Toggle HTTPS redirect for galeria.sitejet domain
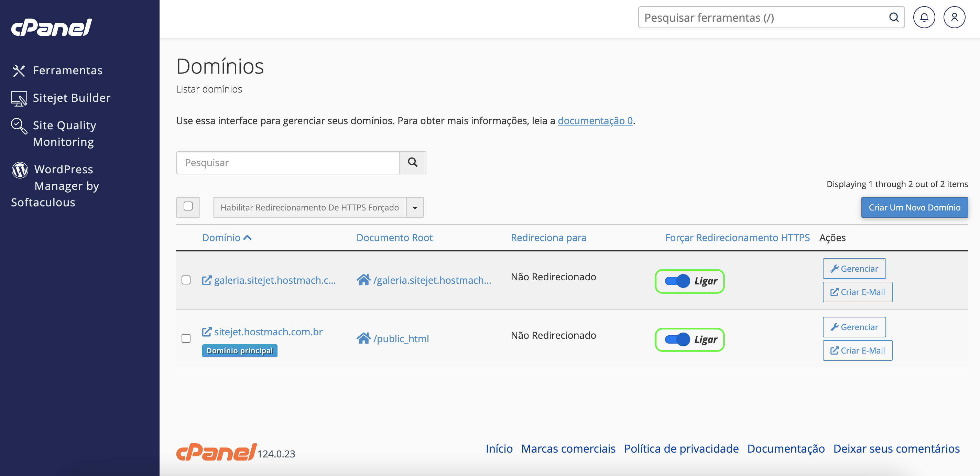 pos(677,281)
